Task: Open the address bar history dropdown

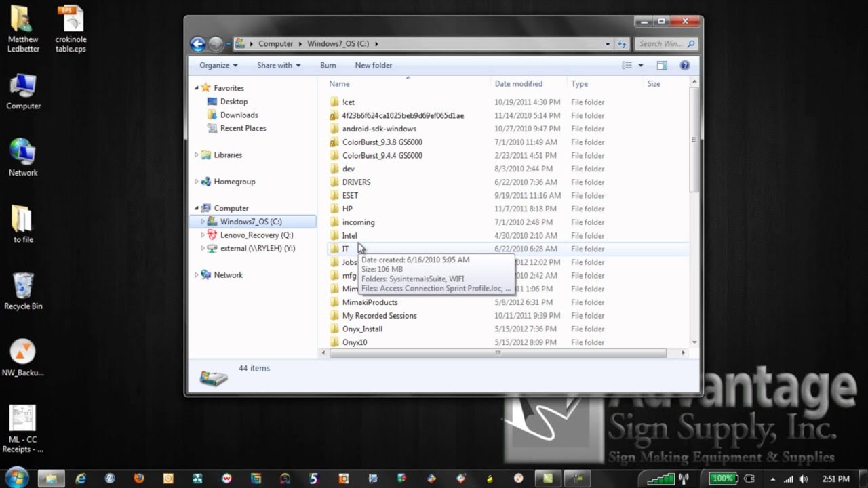Action: pyautogui.click(x=608, y=44)
